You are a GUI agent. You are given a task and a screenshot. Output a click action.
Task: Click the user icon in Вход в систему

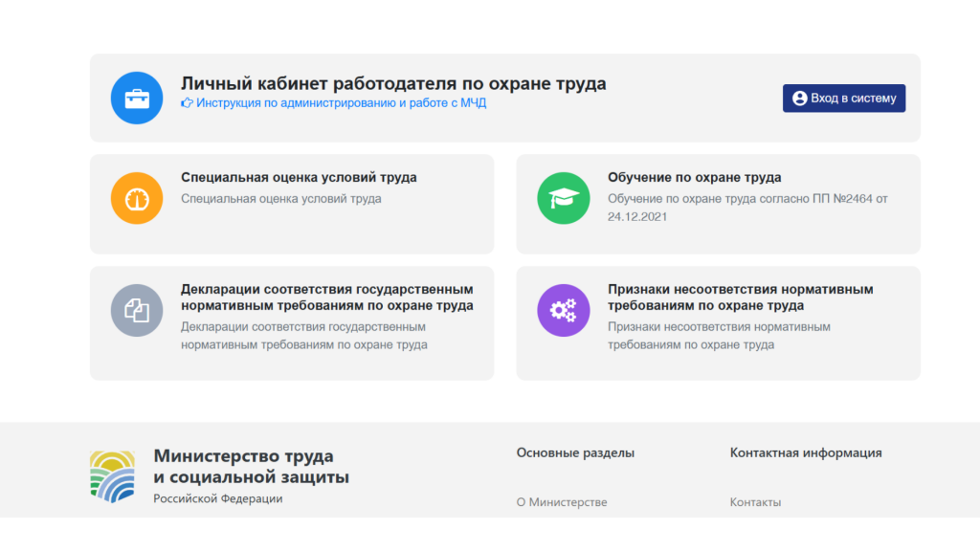[799, 99]
